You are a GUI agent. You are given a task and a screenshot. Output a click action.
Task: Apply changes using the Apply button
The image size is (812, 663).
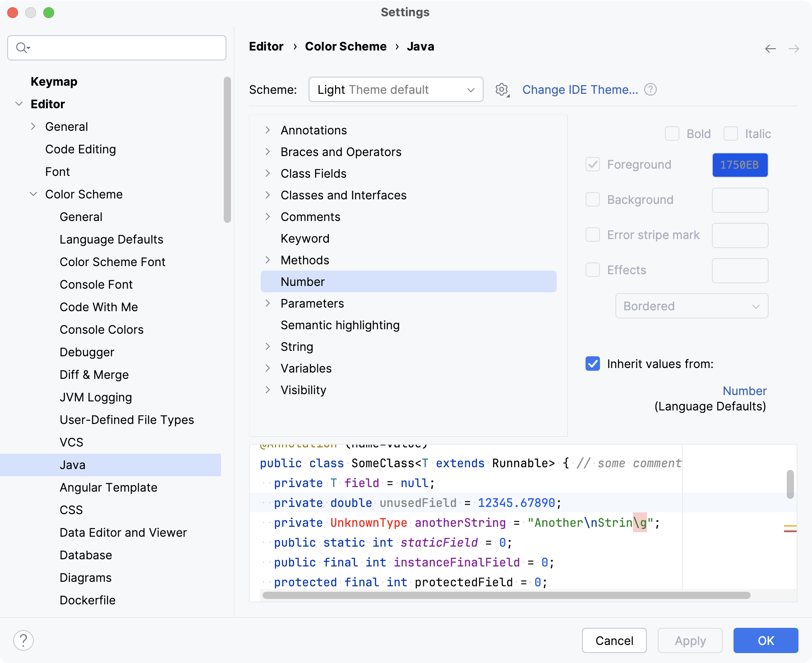pos(690,640)
